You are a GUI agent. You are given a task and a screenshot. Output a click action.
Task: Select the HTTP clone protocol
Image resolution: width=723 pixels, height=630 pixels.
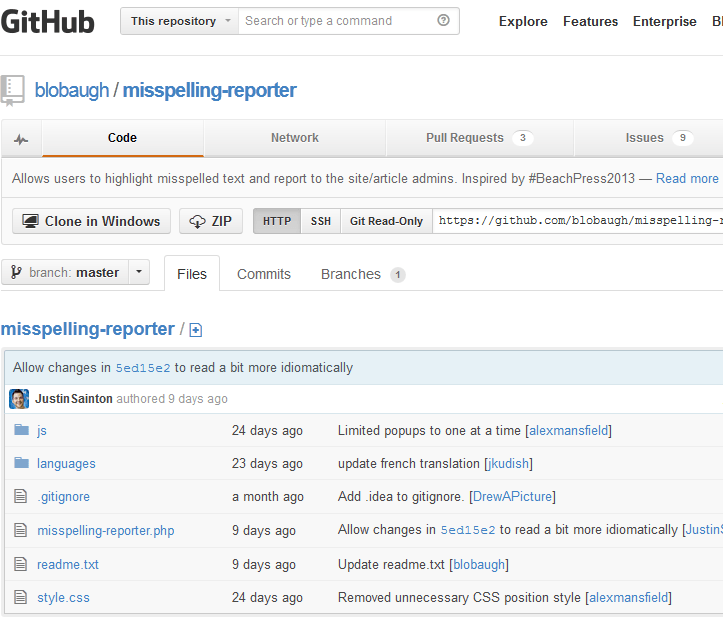point(277,221)
